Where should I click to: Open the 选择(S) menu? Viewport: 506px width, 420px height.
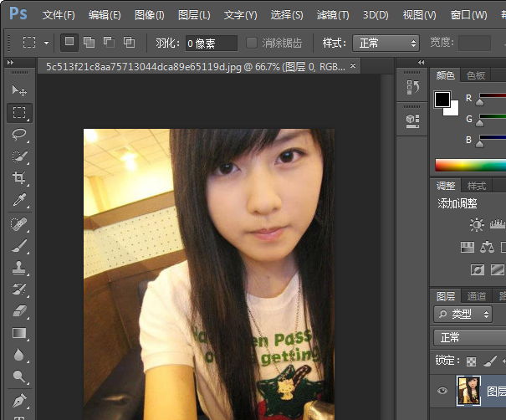(x=287, y=15)
